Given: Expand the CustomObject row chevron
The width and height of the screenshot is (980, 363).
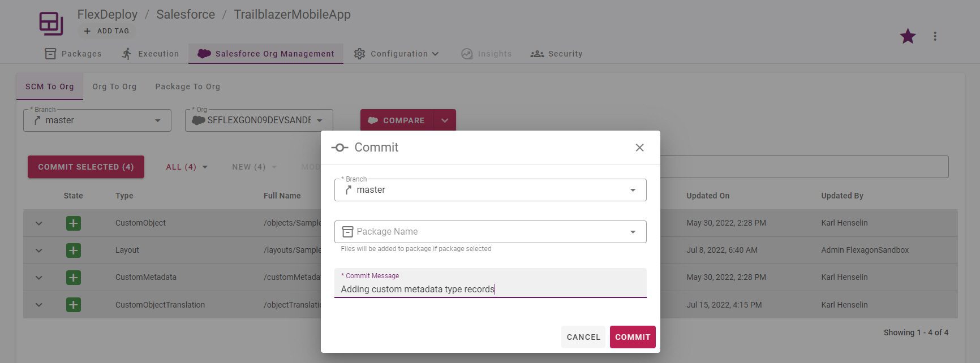Looking at the screenshot, I should tap(39, 223).
